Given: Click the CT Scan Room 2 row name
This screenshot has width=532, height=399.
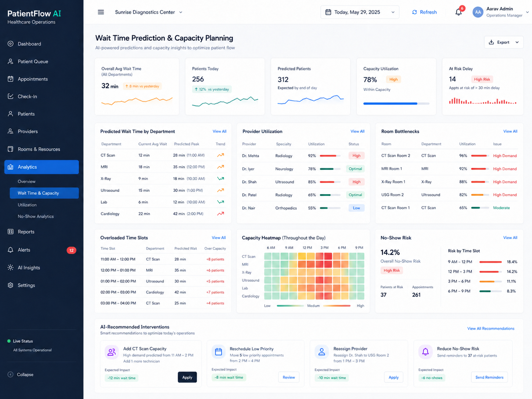Looking at the screenshot, I should click(x=396, y=156).
